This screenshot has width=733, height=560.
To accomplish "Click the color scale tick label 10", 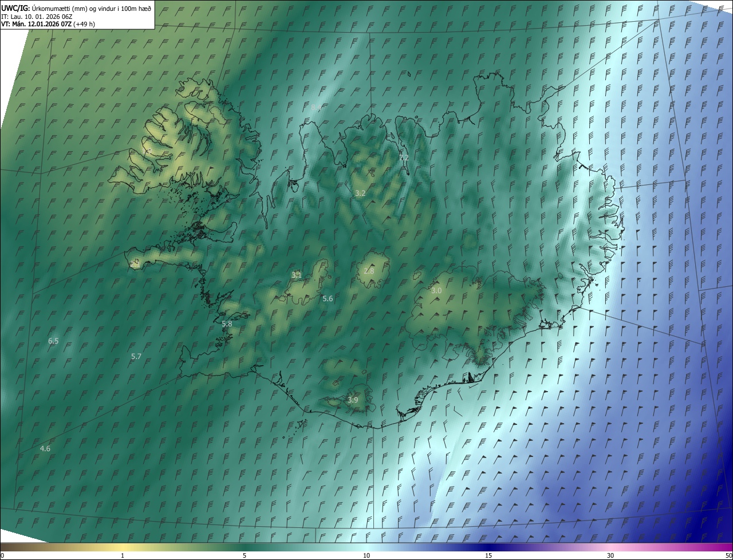I will pos(366,556).
